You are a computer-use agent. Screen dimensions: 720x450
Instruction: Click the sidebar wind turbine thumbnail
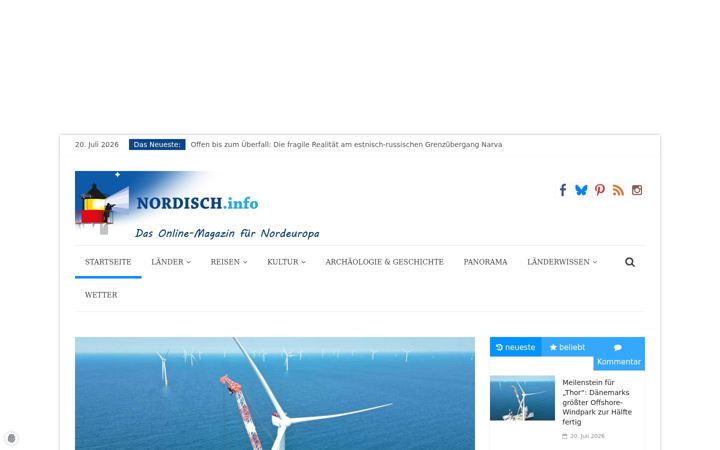pyautogui.click(x=522, y=398)
